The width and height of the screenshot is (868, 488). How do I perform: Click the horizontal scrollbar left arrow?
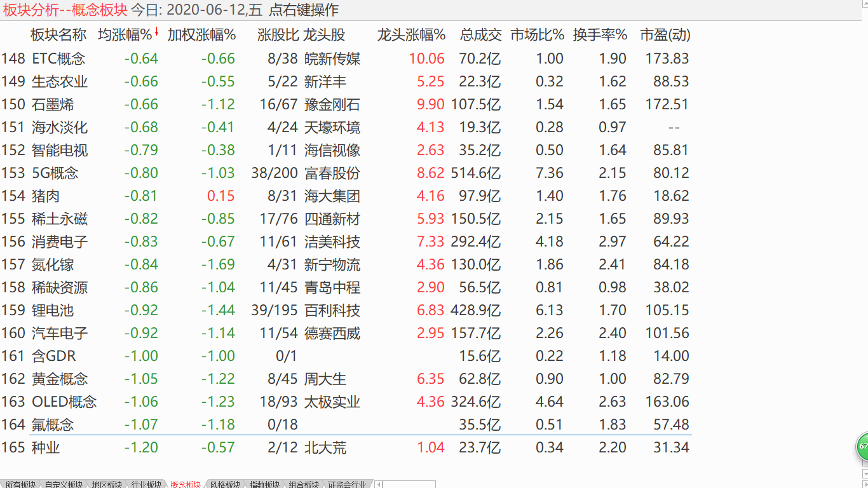[x=379, y=484]
